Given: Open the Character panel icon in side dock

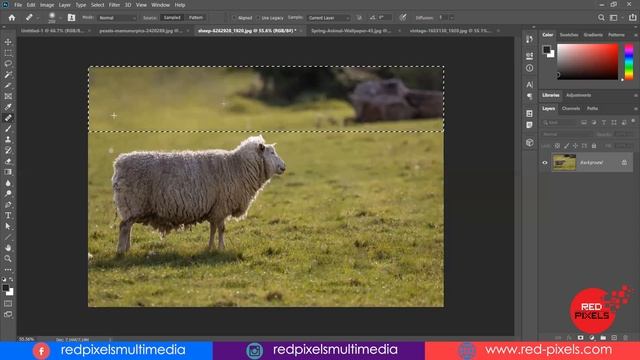Looking at the screenshot, I should pyautogui.click(x=529, y=84).
